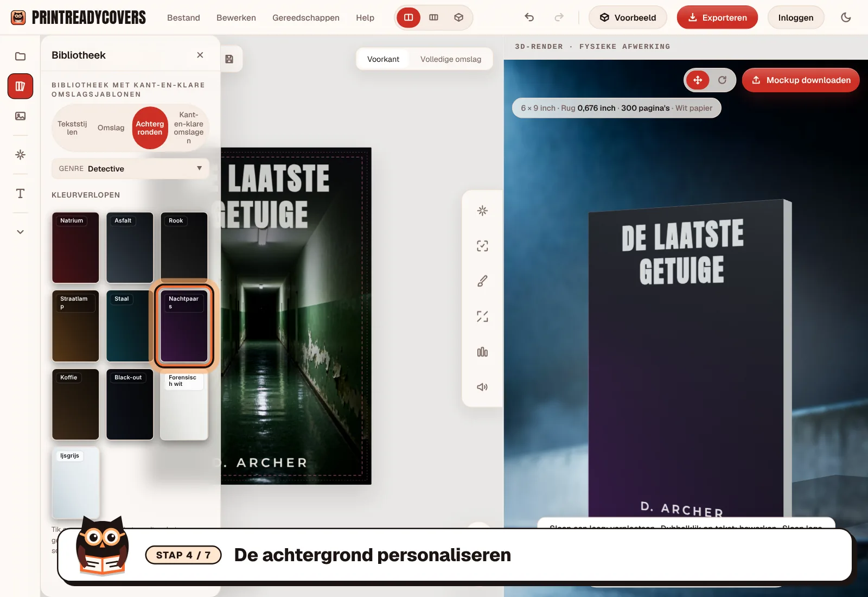
Task: Toggle split view layout button
Action: click(x=409, y=17)
